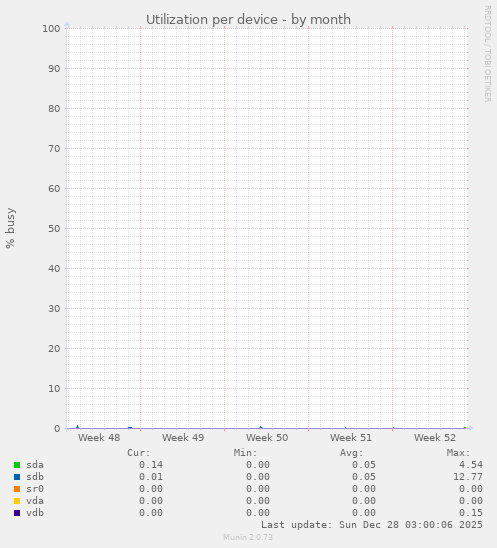Click the 50 y-axis tick label
This screenshot has width=497, height=548.
(x=54, y=229)
